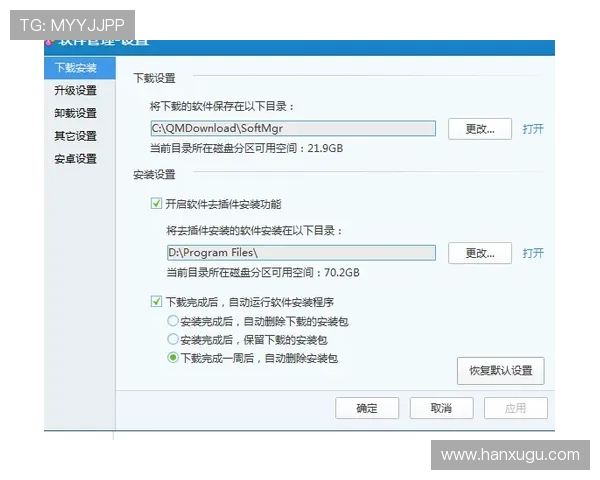Click 更改 button for install directory

pos(480,253)
